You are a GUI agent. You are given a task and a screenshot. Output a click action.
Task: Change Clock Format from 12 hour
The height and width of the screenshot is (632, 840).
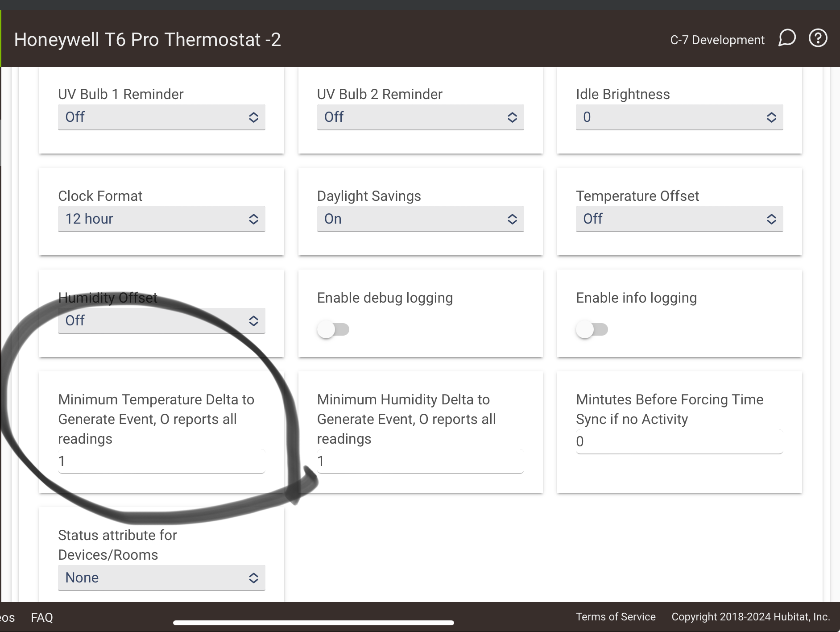(x=161, y=219)
